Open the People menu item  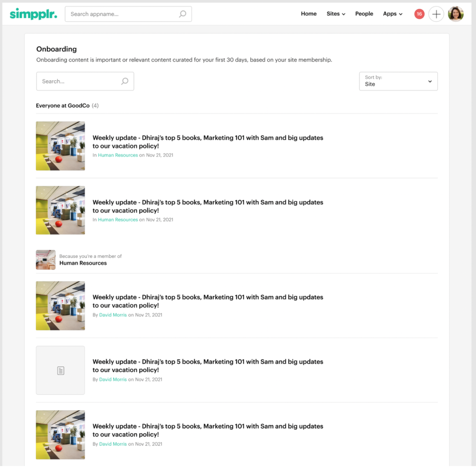coord(364,14)
